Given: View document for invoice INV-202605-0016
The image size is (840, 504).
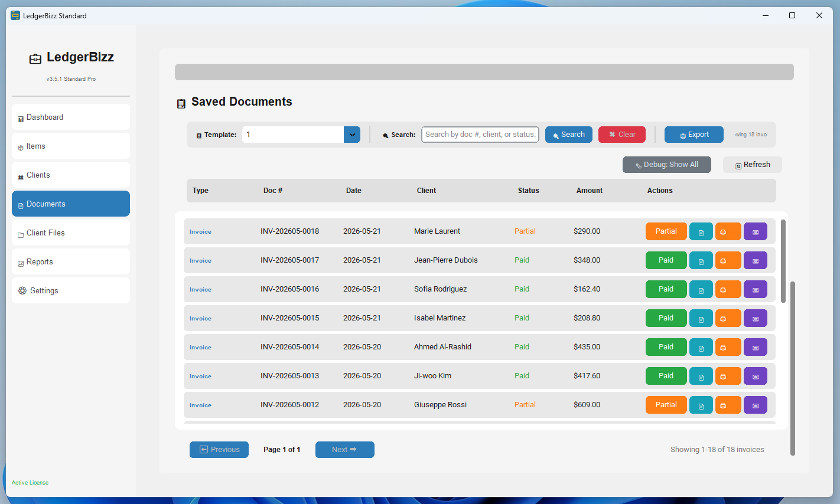Looking at the screenshot, I should click(701, 289).
